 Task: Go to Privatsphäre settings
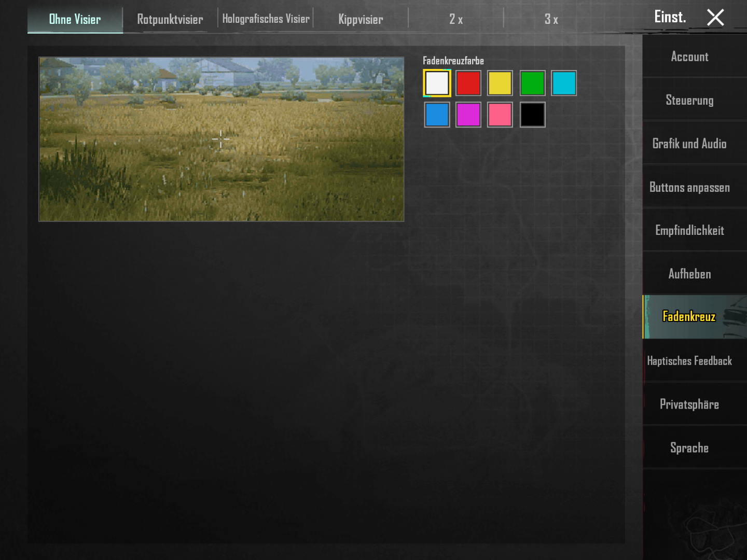pos(689,404)
